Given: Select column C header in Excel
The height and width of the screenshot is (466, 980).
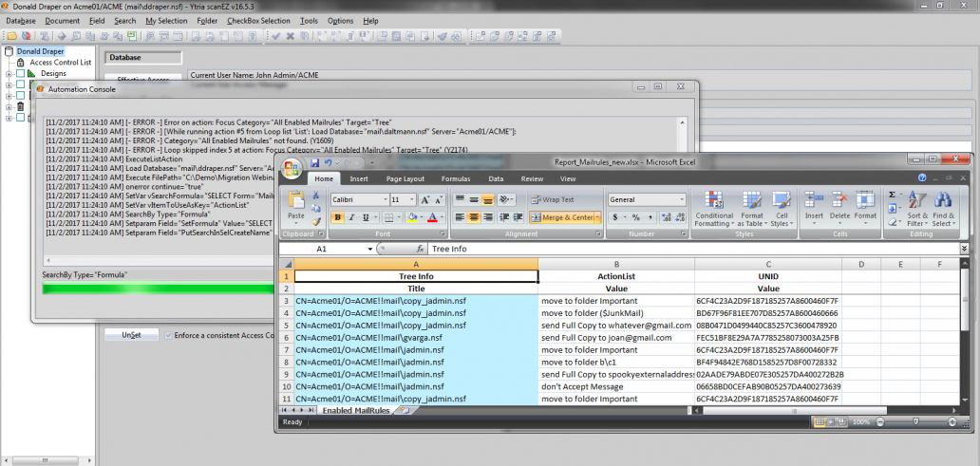Looking at the screenshot, I should (x=768, y=264).
